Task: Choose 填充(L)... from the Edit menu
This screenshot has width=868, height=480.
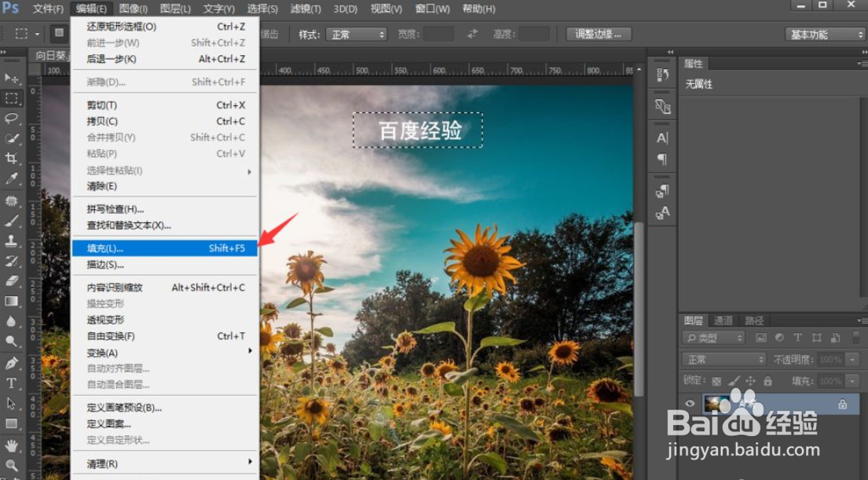Action: pyautogui.click(x=165, y=248)
